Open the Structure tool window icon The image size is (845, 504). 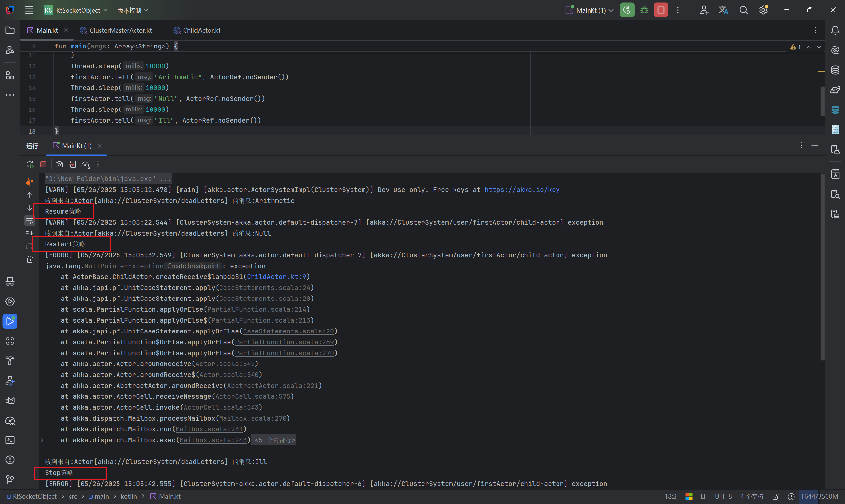pyautogui.click(x=10, y=76)
